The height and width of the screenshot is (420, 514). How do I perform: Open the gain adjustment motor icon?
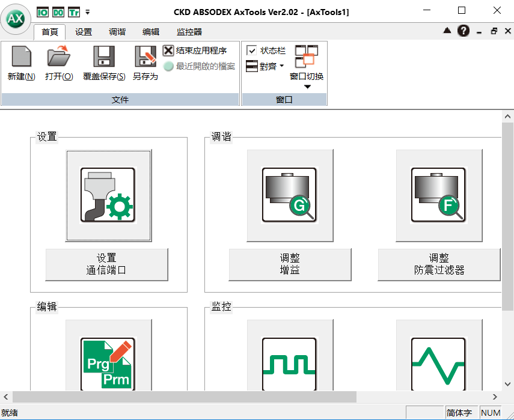pos(290,196)
